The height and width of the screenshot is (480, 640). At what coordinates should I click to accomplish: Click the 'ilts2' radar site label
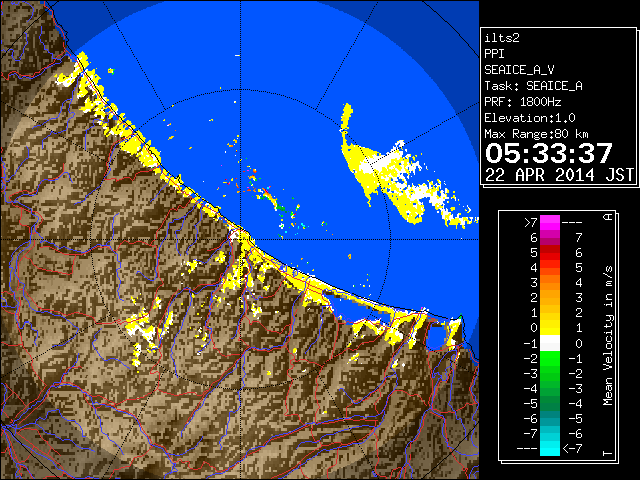point(502,38)
